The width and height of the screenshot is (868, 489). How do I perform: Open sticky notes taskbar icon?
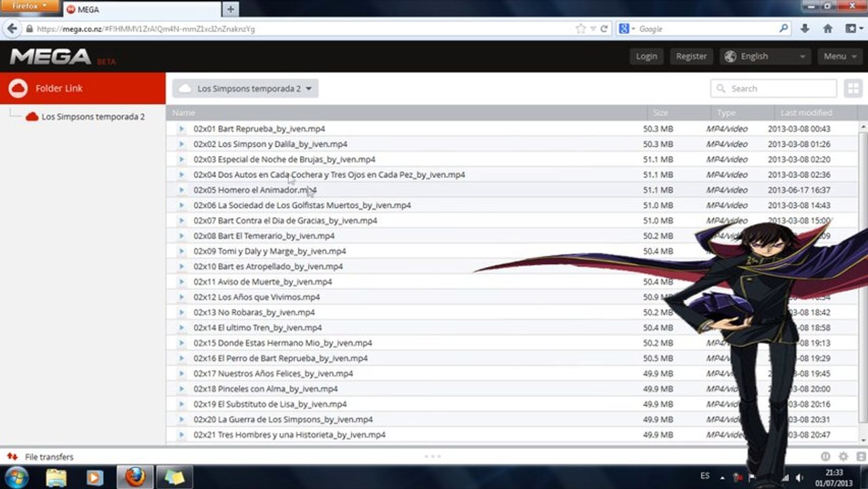(x=174, y=477)
